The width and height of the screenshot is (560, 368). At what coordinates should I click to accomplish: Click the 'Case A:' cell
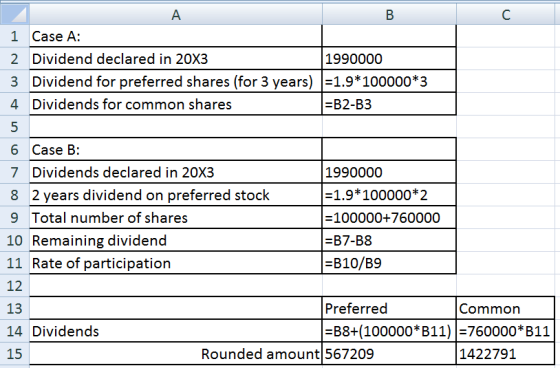[176, 36]
